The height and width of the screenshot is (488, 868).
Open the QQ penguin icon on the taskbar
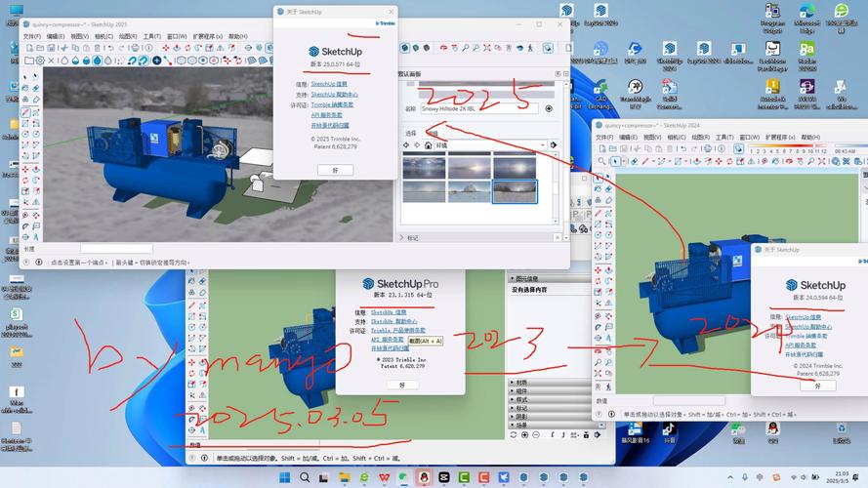pos(424,477)
